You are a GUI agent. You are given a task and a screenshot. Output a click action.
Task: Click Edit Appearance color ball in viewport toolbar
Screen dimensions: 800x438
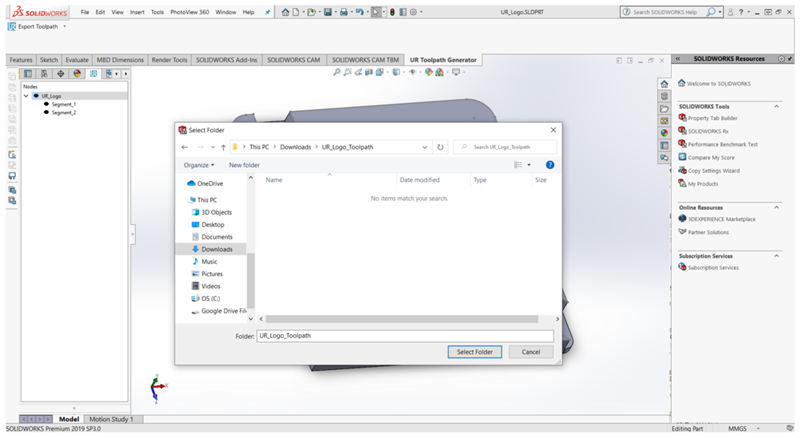click(x=429, y=72)
